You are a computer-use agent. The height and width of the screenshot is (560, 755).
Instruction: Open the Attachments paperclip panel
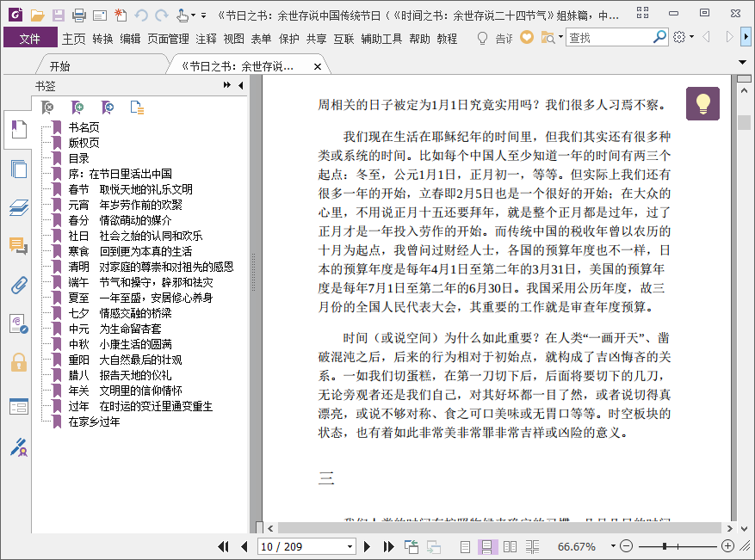(x=18, y=286)
